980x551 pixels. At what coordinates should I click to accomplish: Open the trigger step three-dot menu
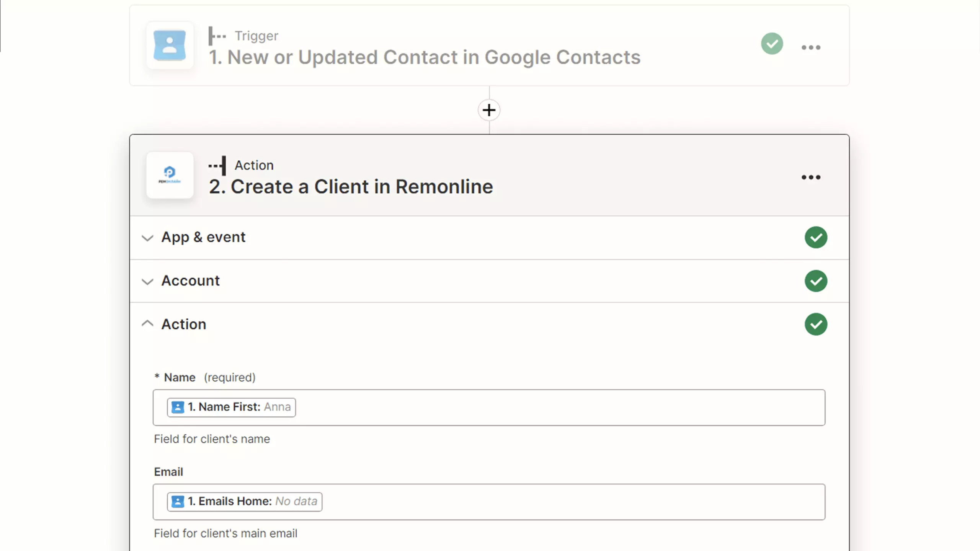(811, 47)
